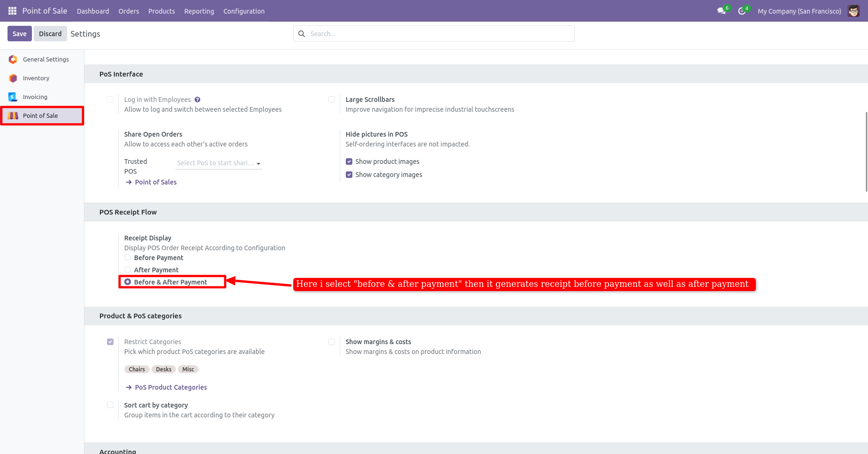Open company switcher My Company (San Francisco)
The image size is (868, 454).
pos(799,11)
